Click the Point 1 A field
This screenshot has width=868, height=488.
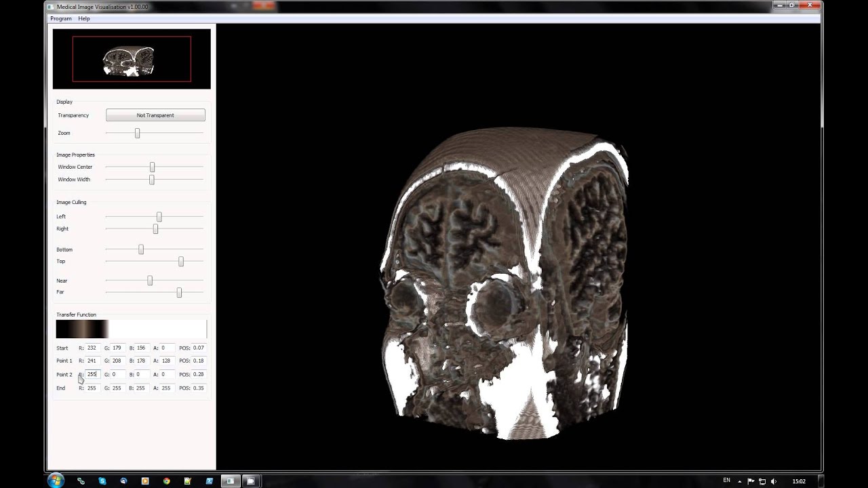pos(167,361)
